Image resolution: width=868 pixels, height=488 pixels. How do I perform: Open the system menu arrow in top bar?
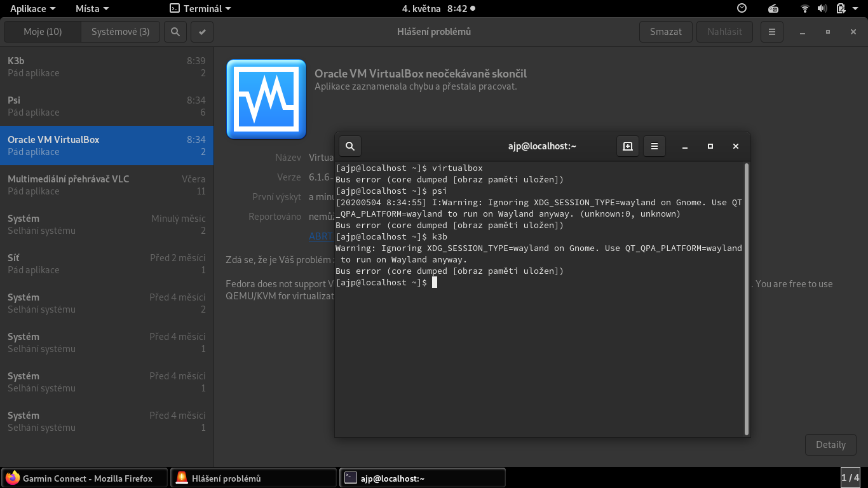point(857,8)
